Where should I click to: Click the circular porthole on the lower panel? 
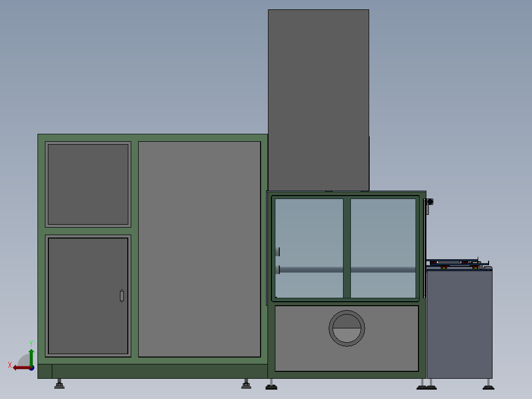click(x=347, y=328)
